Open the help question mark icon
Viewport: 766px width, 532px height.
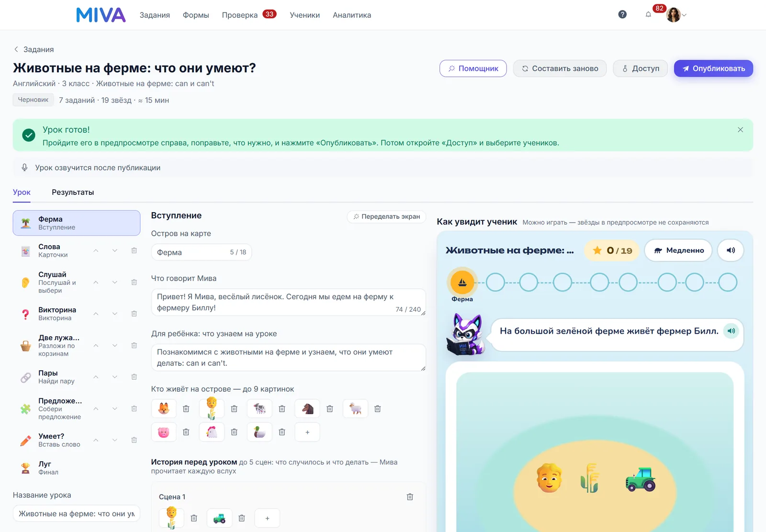point(622,14)
